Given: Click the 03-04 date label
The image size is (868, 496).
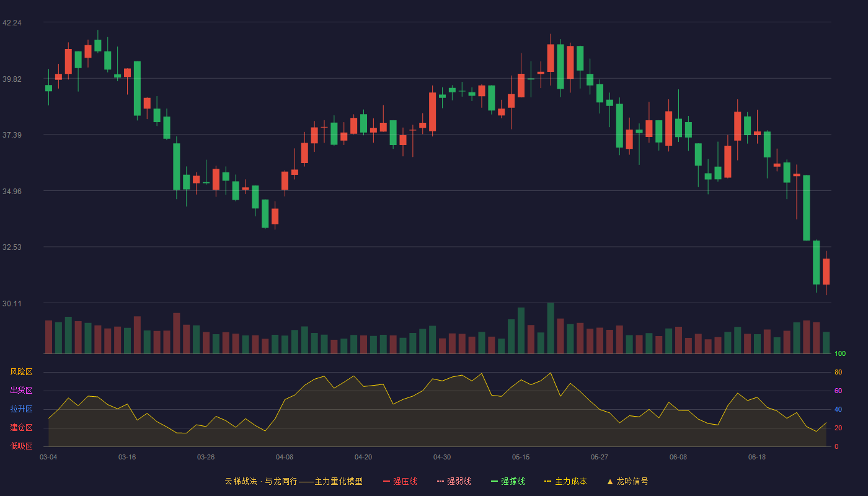Looking at the screenshot, I should (48, 457).
